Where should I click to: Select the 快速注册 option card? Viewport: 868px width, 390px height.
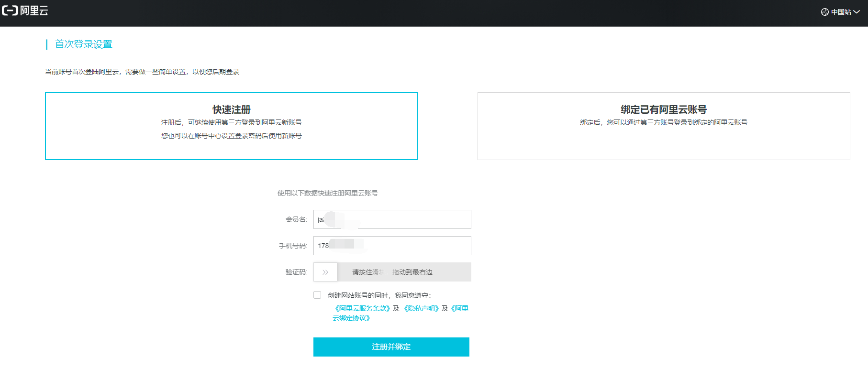click(231, 126)
